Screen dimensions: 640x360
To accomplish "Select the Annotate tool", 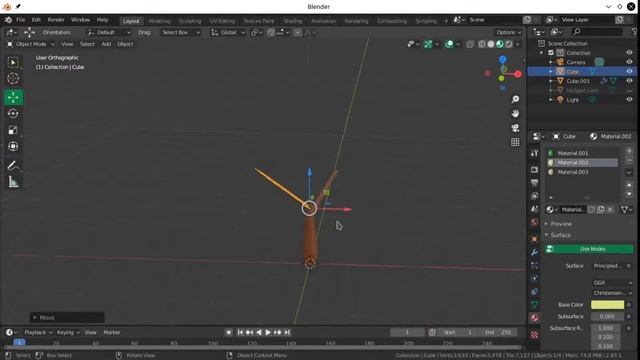I will [13, 165].
